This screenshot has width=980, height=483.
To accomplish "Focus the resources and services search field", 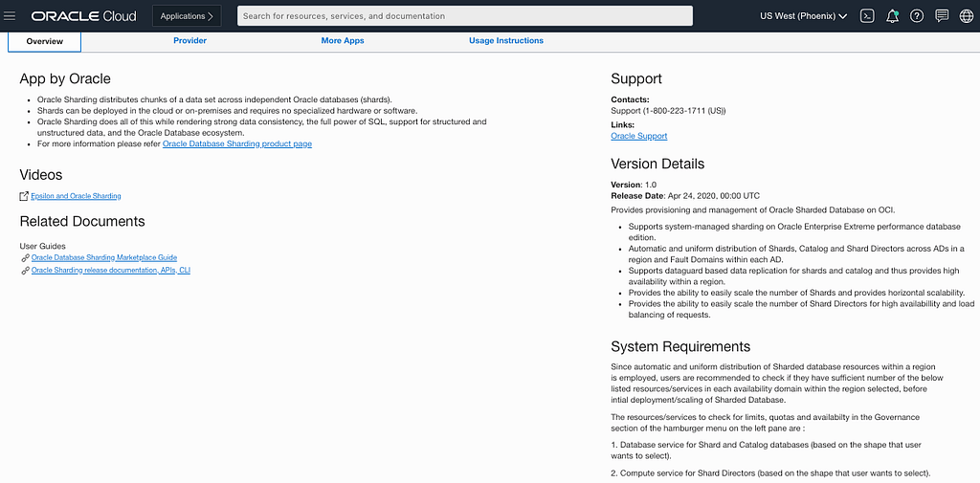I will [465, 16].
